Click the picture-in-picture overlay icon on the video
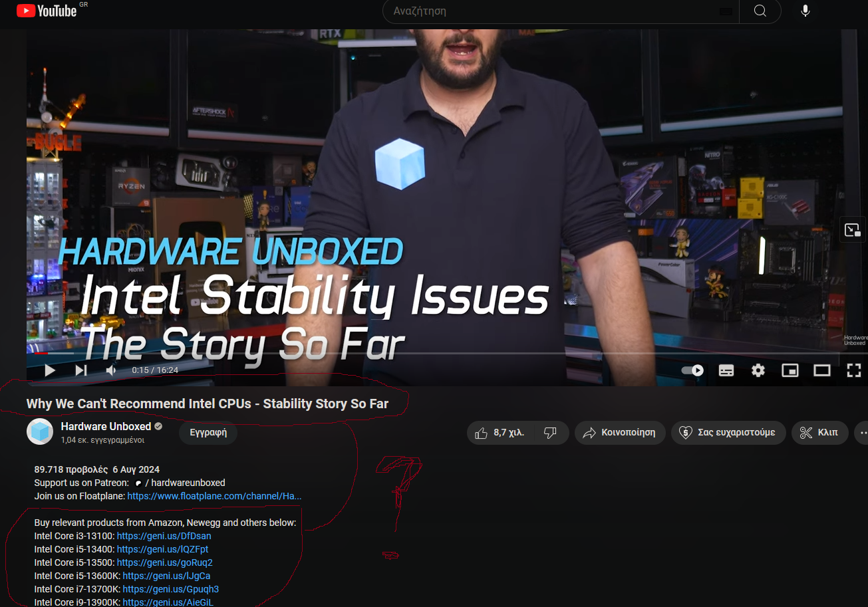 pos(853,230)
